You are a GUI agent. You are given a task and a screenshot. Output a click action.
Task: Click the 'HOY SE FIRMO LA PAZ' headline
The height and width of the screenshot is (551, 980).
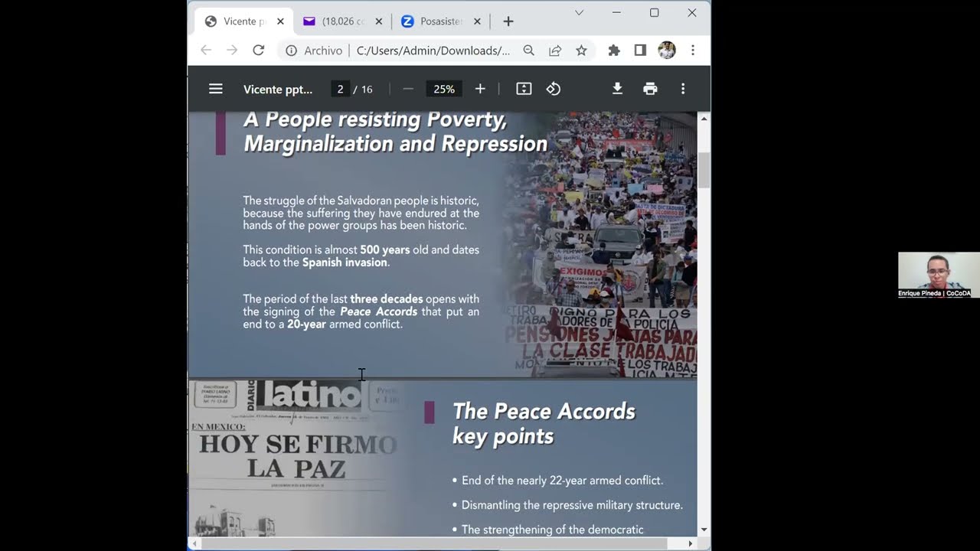(298, 456)
